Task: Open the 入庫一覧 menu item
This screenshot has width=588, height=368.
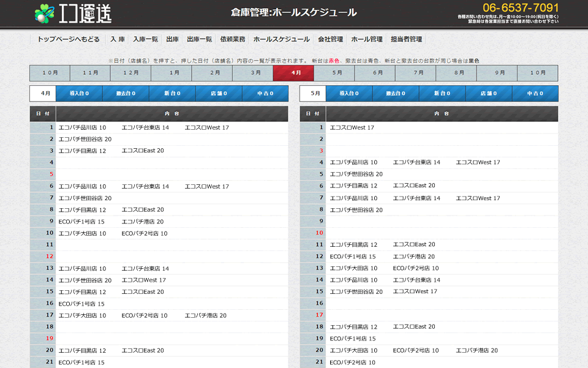Action: tap(145, 39)
